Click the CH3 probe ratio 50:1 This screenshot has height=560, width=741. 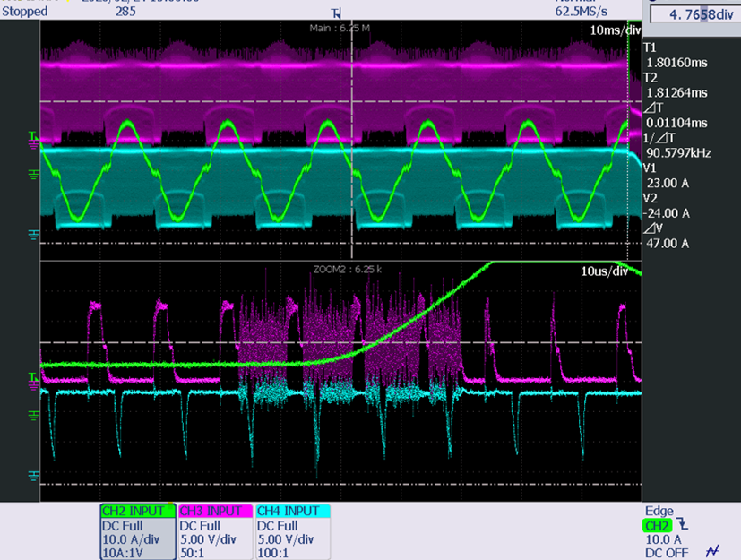pos(193,553)
